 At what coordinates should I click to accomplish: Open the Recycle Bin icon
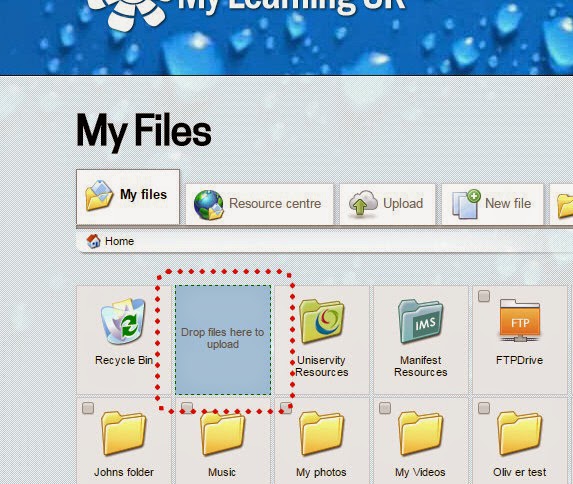click(x=123, y=322)
